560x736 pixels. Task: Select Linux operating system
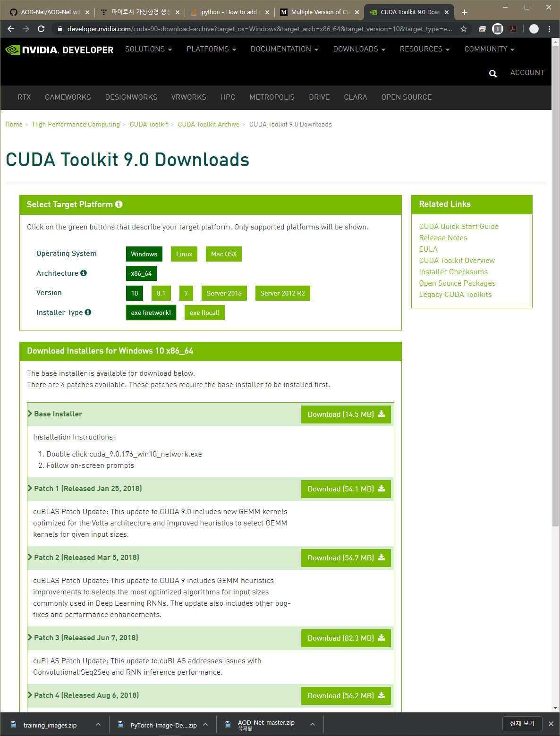pyautogui.click(x=184, y=254)
